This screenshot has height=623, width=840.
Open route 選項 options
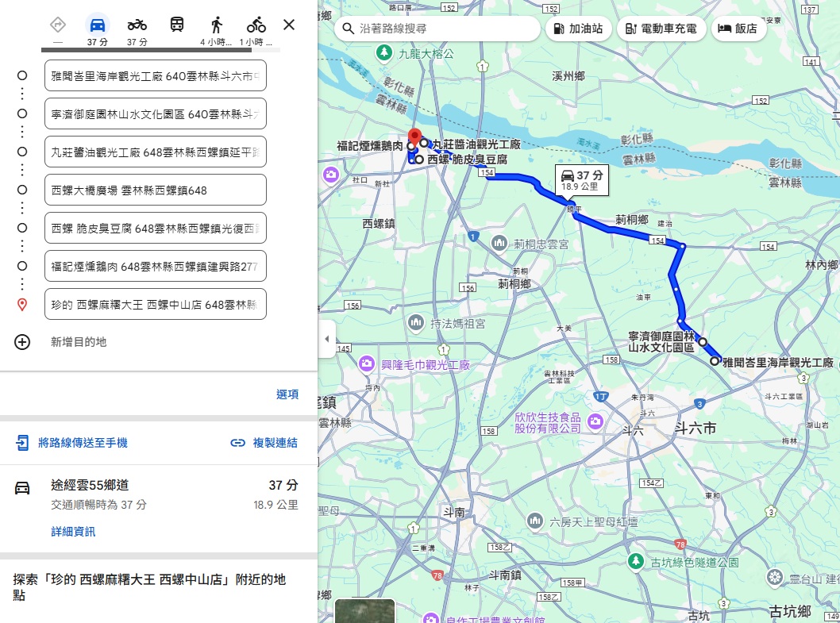pos(287,394)
